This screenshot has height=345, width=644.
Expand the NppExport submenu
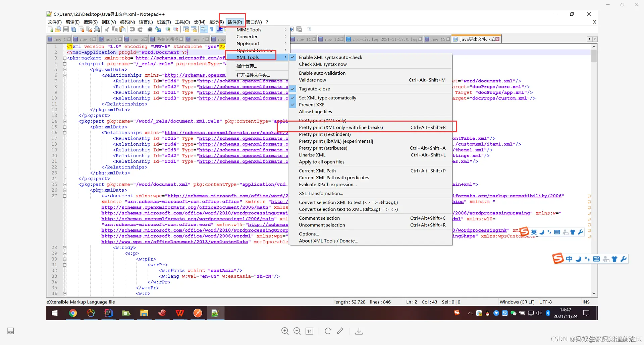[x=257, y=44]
